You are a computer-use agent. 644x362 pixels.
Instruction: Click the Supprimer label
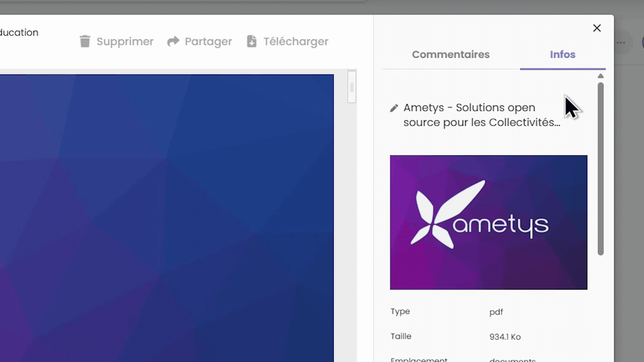click(x=125, y=42)
